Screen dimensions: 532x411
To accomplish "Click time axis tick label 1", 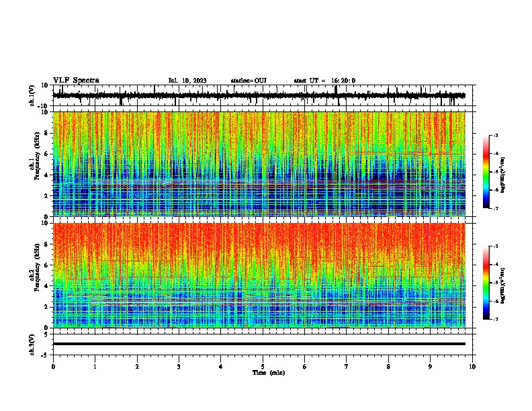I will (95, 367).
